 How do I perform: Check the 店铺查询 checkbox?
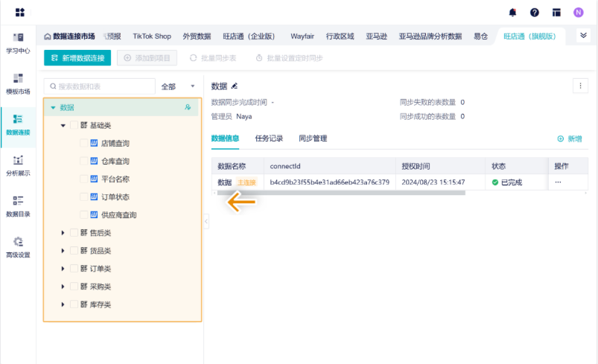point(84,143)
